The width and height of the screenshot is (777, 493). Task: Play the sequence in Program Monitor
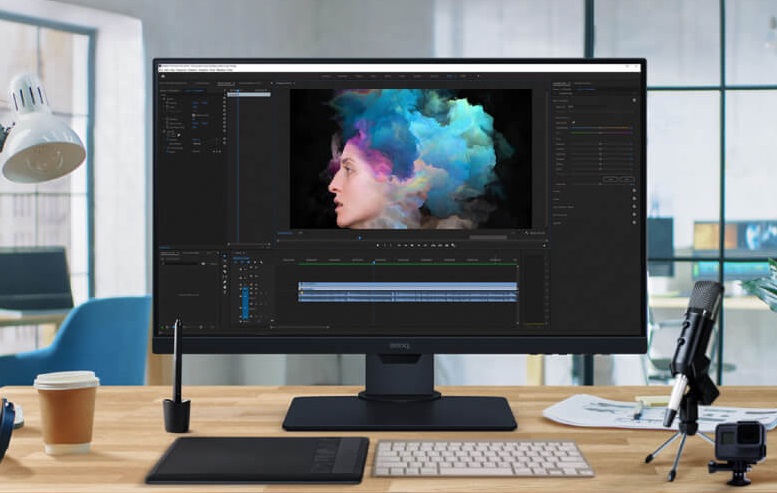(412, 245)
